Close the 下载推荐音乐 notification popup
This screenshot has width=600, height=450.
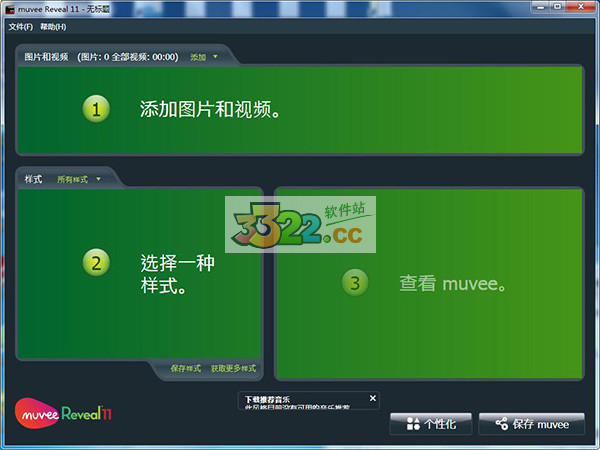click(x=373, y=398)
